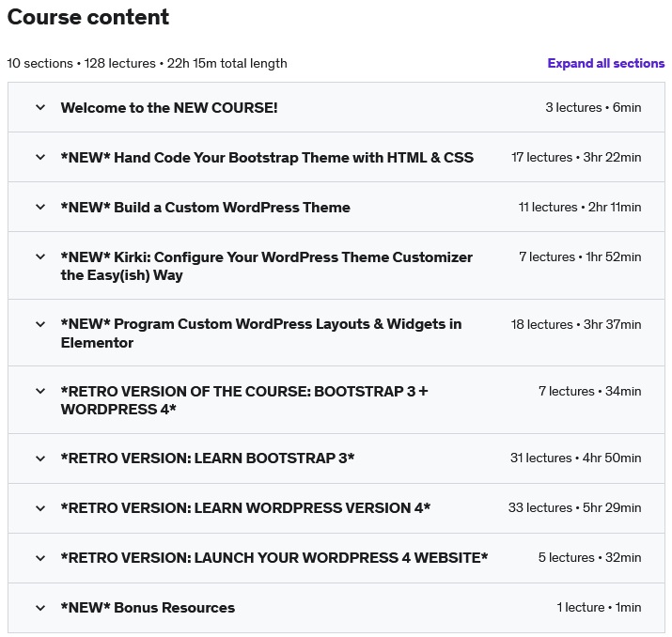Click '31 lectures • 4hr 50min' text
The image size is (672, 637).
click(x=575, y=458)
